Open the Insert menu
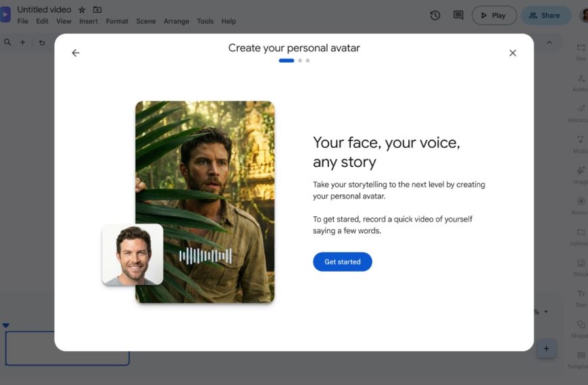The width and height of the screenshot is (588, 385). click(x=88, y=22)
